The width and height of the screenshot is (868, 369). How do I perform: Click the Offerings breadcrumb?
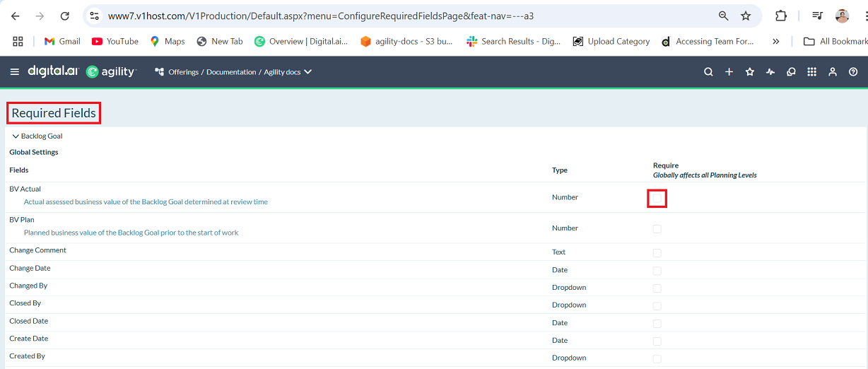184,72
